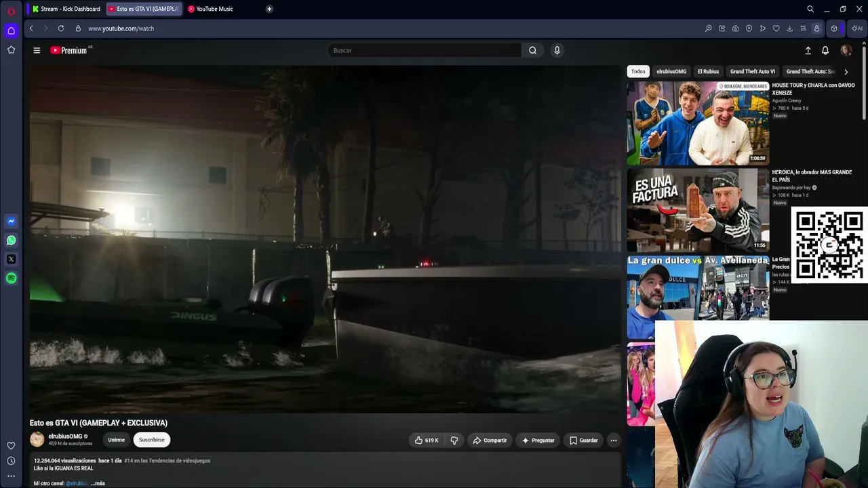Open Opera AI assistant button
Viewport: 868px width, 488px height.
click(857, 28)
